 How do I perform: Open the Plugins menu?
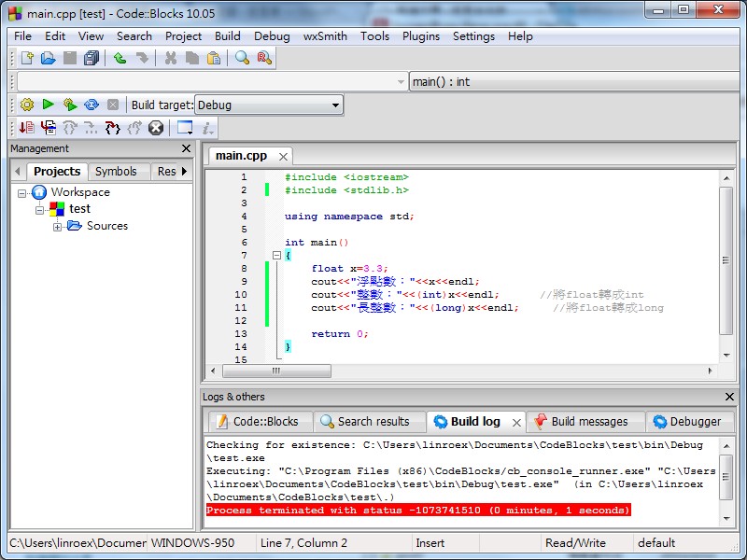[x=421, y=36]
